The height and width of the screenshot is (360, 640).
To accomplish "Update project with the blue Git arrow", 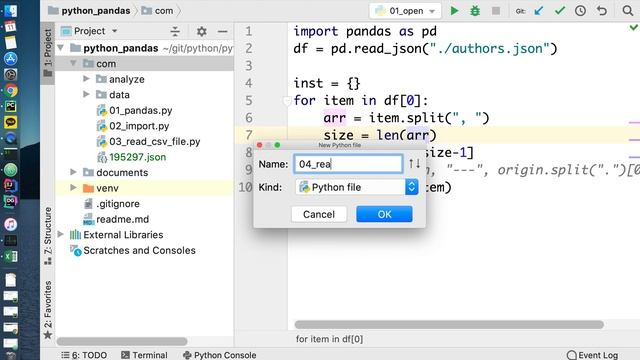I will [x=539, y=11].
